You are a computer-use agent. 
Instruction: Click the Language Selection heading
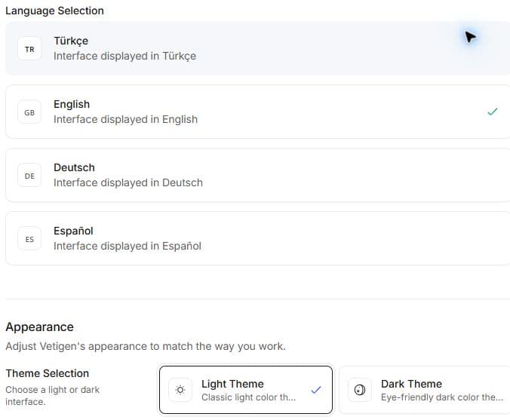click(54, 11)
